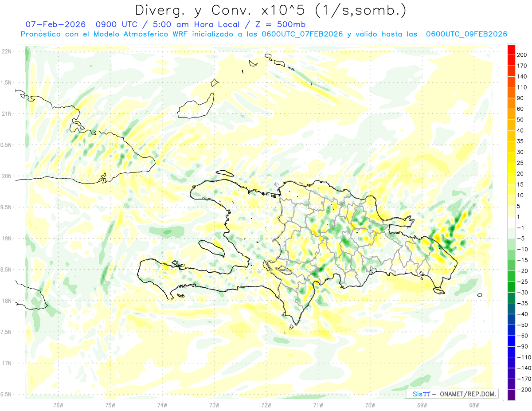Click the '75W' longitude label
Image resolution: width=532 pixels, height=411 pixels.
pyautogui.click(x=110, y=404)
